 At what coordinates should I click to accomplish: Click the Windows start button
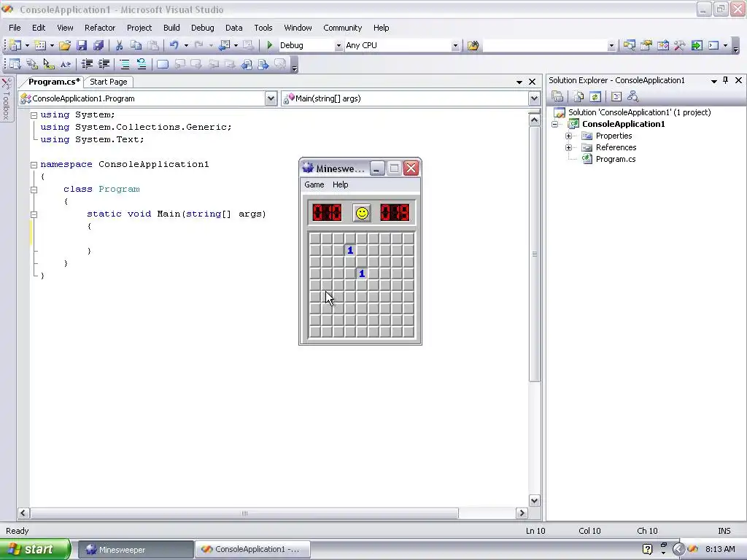(x=35, y=549)
